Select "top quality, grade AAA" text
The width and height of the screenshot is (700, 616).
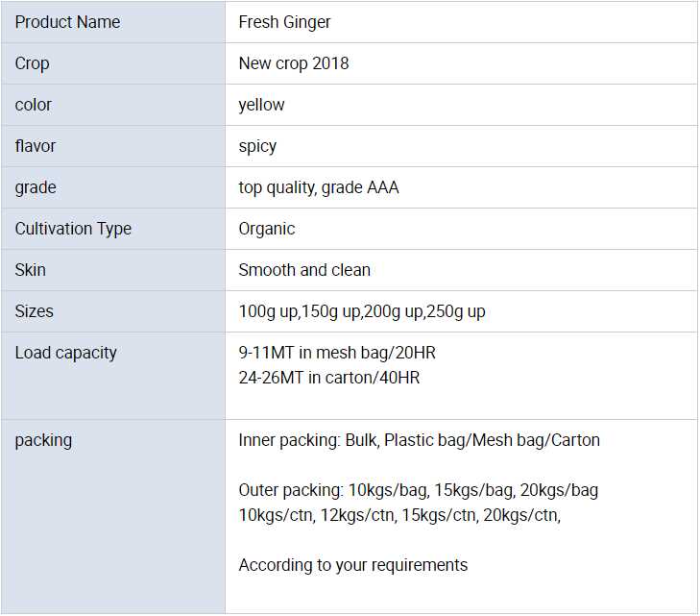click(318, 187)
